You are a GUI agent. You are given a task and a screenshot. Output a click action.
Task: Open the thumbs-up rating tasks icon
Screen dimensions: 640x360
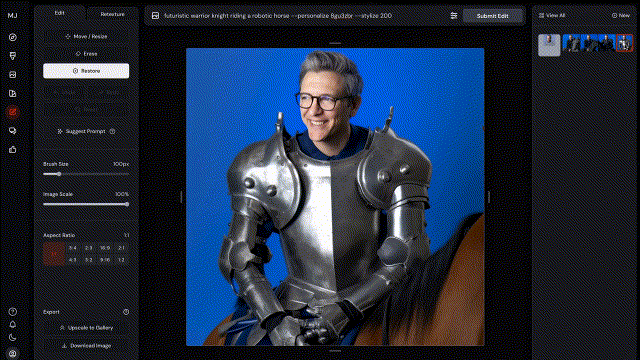(x=13, y=149)
